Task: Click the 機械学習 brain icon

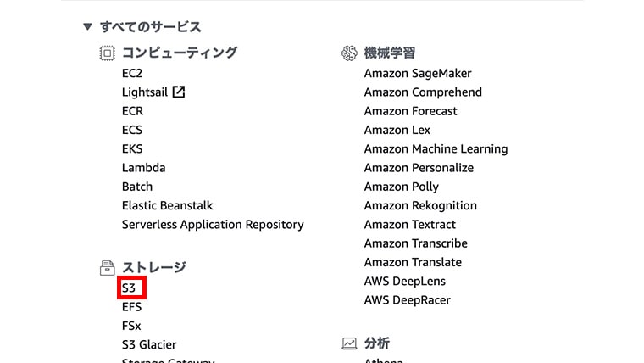Action: tap(349, 53)
